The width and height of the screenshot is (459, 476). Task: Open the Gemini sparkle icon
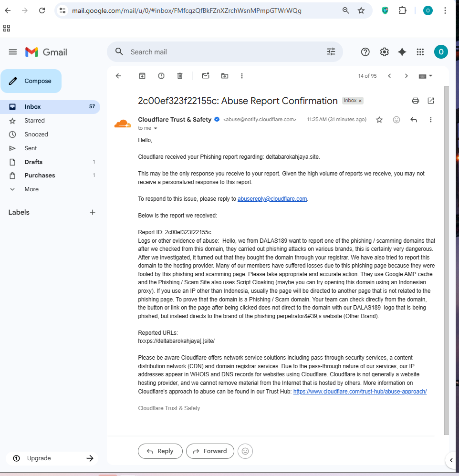[402, 52]
